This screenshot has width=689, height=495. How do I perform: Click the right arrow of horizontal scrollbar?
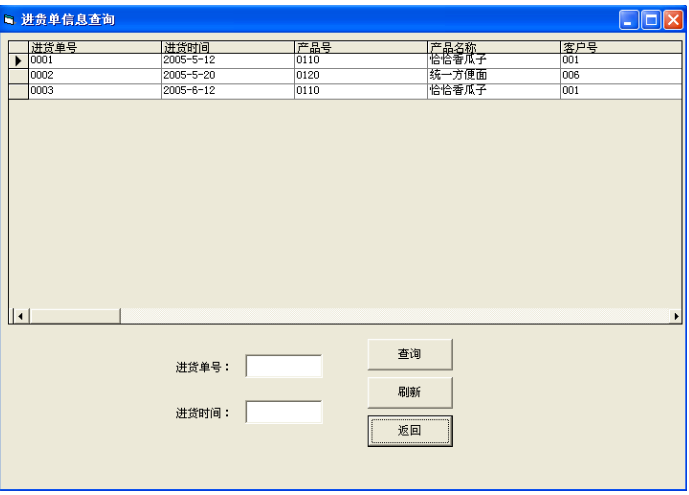(676, 316)
